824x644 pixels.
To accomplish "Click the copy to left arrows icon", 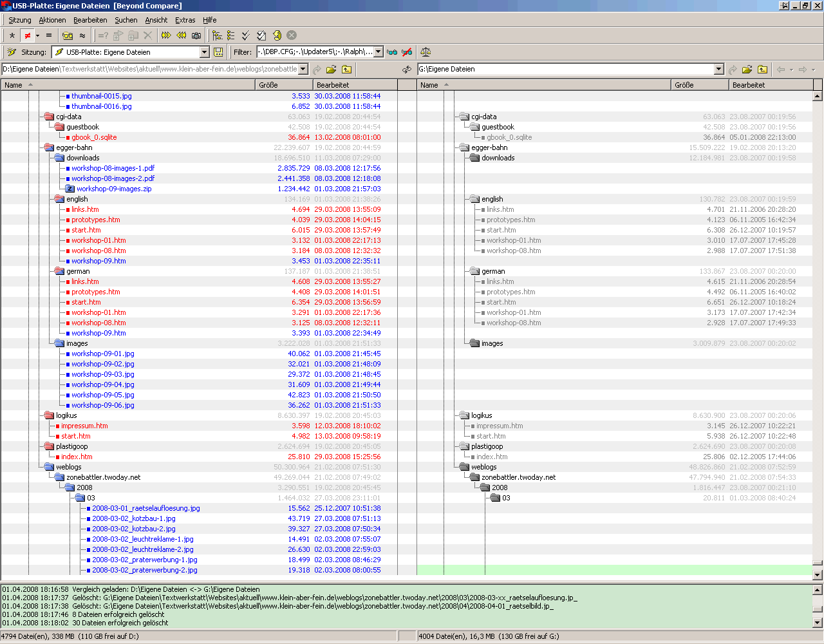I will [x=182, y=35].
